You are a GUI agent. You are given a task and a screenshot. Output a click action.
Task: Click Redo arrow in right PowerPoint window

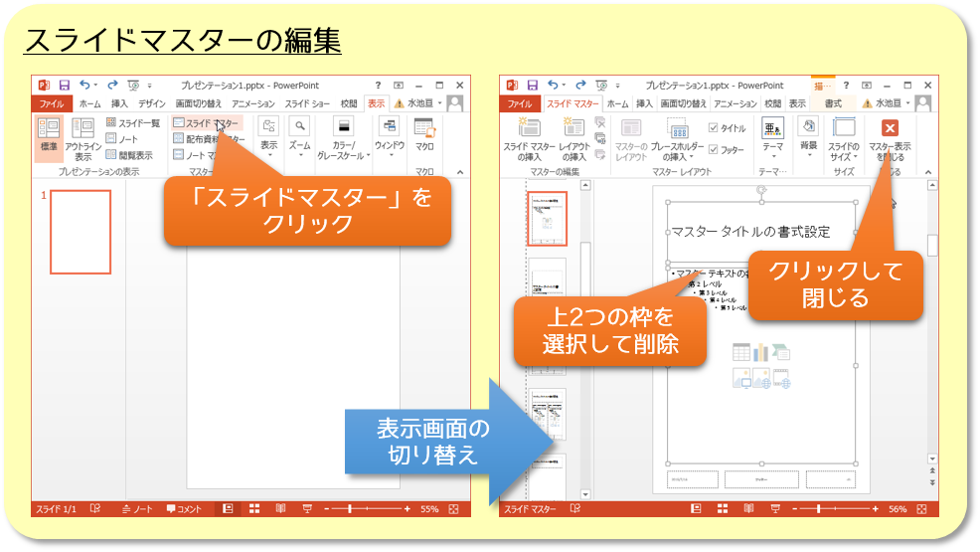pyautogui.click(x=580, y=85)
